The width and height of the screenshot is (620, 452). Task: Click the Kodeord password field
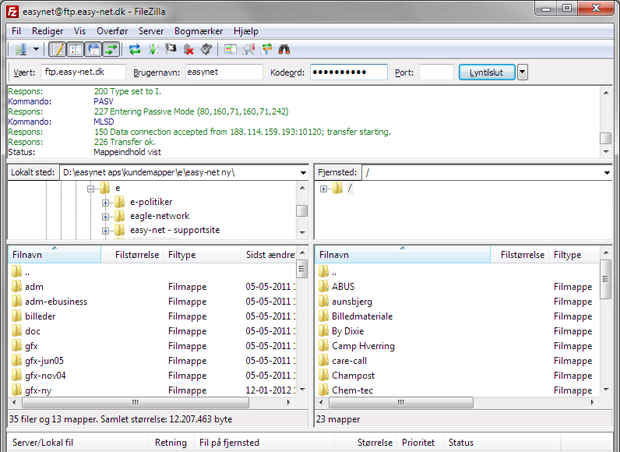349,72
